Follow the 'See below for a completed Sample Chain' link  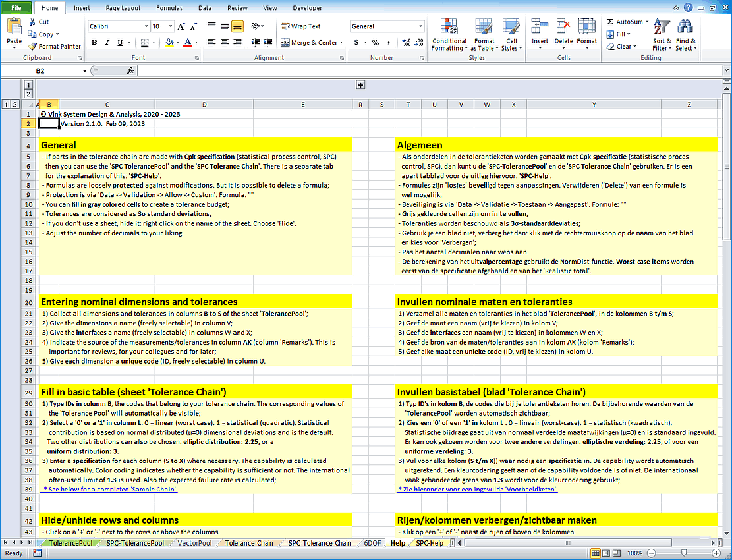click(110, 490)
